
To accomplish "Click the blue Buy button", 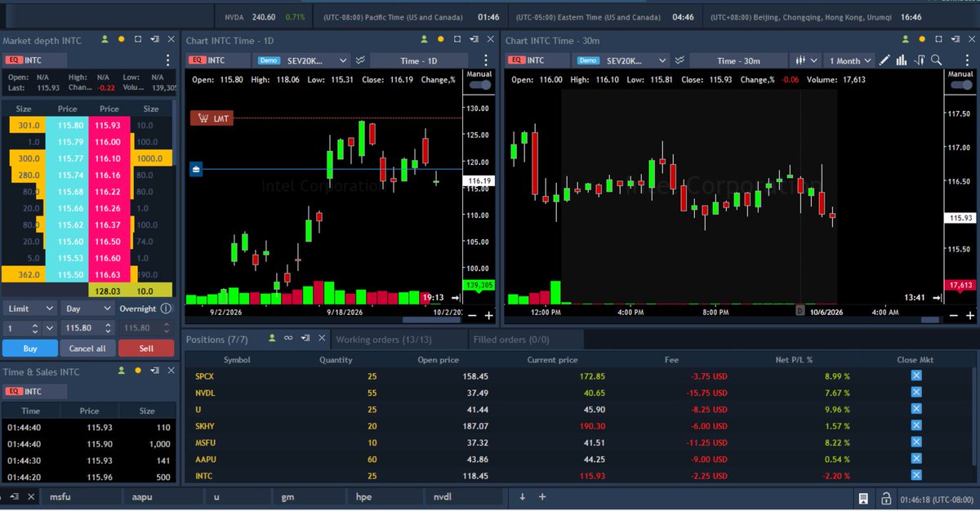I will coord(30,348).
